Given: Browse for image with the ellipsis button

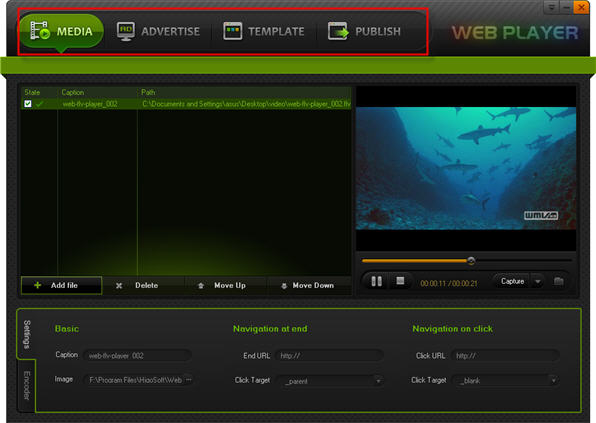Looking at the screenshot, I should point(189,380).
